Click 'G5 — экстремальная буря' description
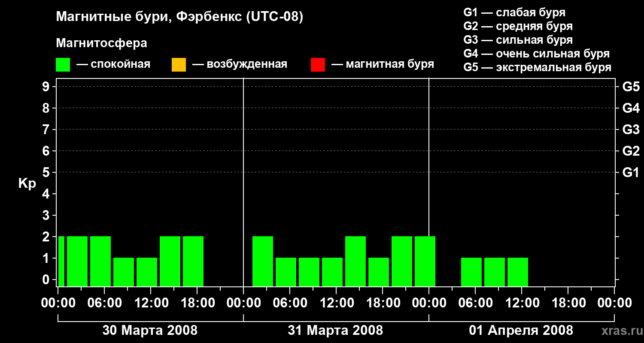 point(537,67)
